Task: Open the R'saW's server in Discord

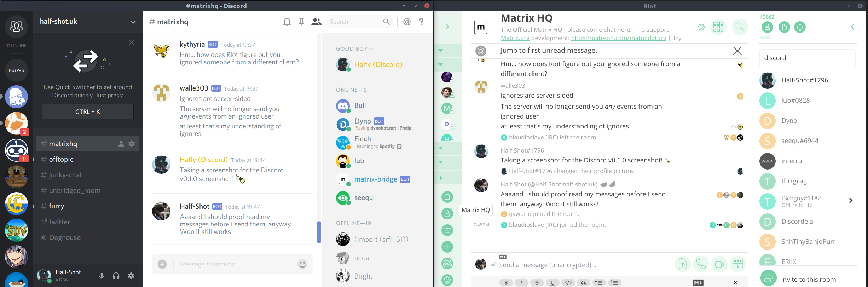Action: pyautogui.click(x=16, y=70)
